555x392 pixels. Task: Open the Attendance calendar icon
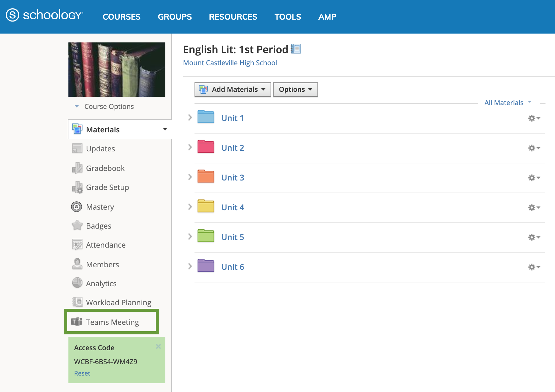click(x=77, y=245)
